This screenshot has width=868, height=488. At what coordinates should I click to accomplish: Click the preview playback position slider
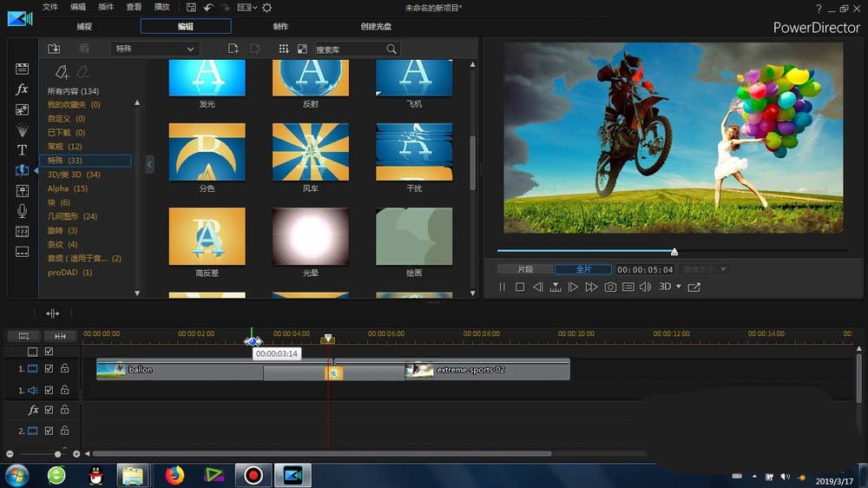tap(674, 252)
